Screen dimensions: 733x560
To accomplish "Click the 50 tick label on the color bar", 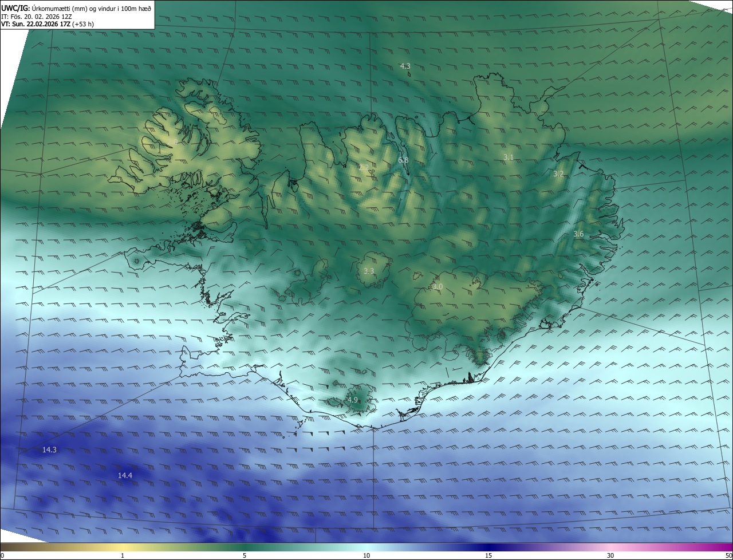I will coord(728,555).
